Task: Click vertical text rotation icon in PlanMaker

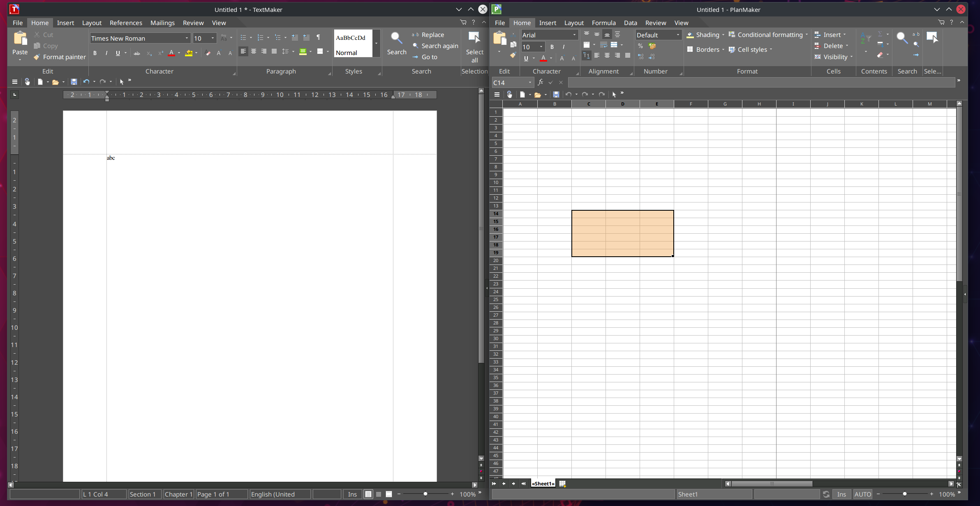Action: pyautogui.click(x=587, y=55)
